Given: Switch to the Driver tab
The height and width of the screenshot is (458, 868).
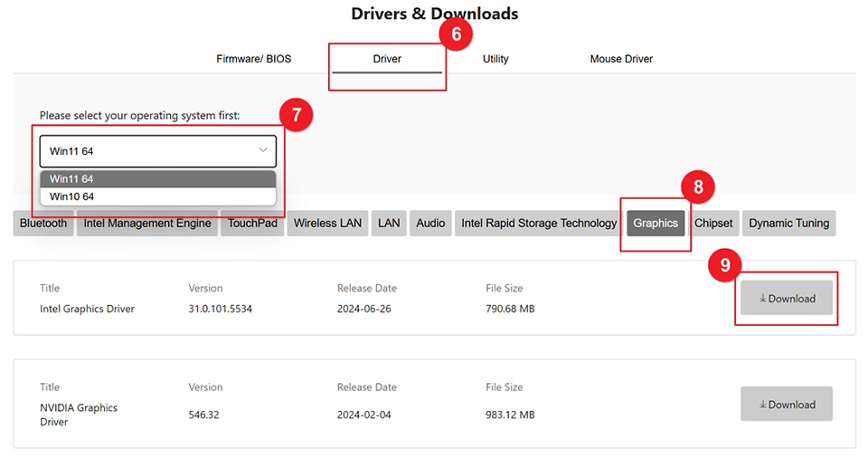Looking at the screenshot, I should coord(387,59).
